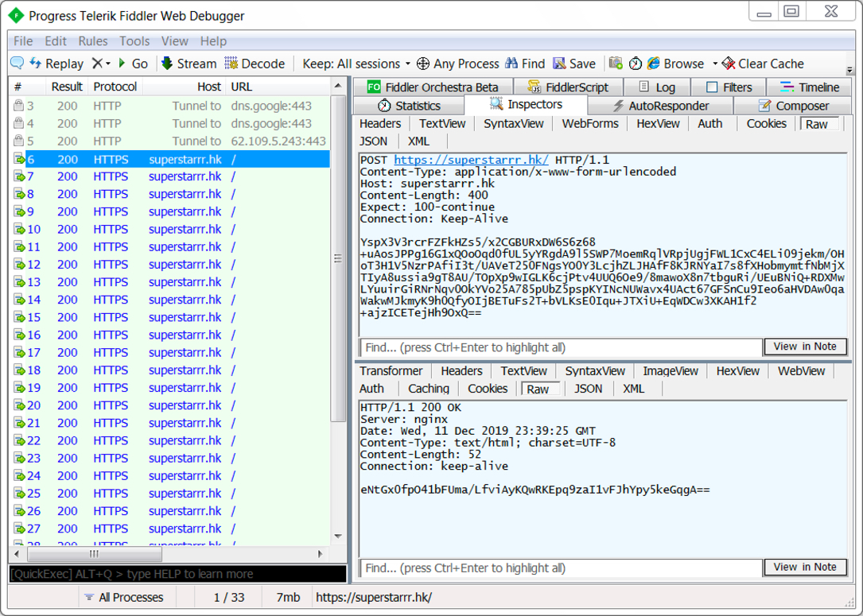Select the dns.google:443 tunnel session 4
Image resolution: width=863 pixels, height=616 pixels.
click(x=169, y=124)
